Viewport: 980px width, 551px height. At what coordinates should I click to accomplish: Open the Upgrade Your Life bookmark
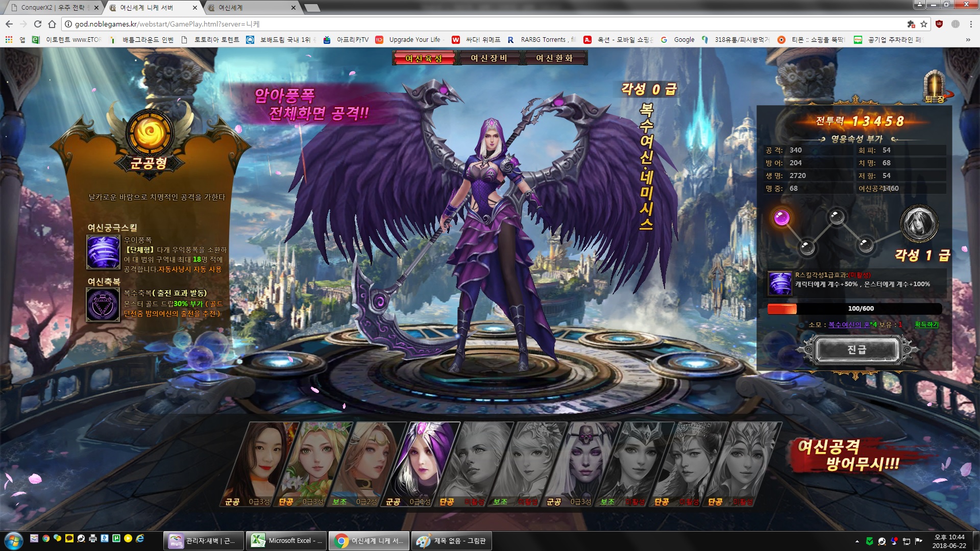(x=409, y=39)
